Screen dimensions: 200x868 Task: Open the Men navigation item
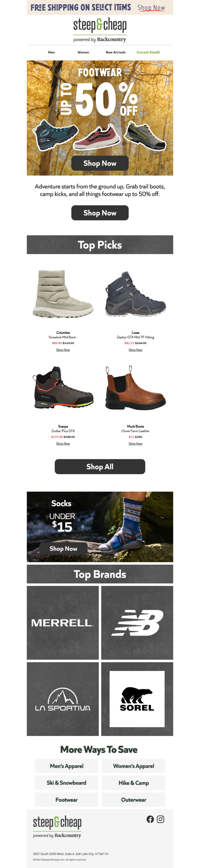(x=51, y=52)
